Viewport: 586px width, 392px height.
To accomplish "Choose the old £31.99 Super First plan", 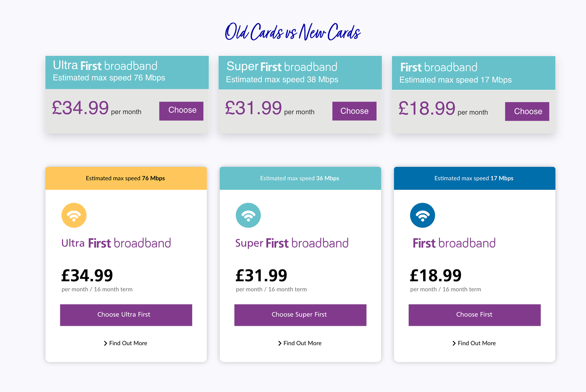I will click(x=354, y=111).
